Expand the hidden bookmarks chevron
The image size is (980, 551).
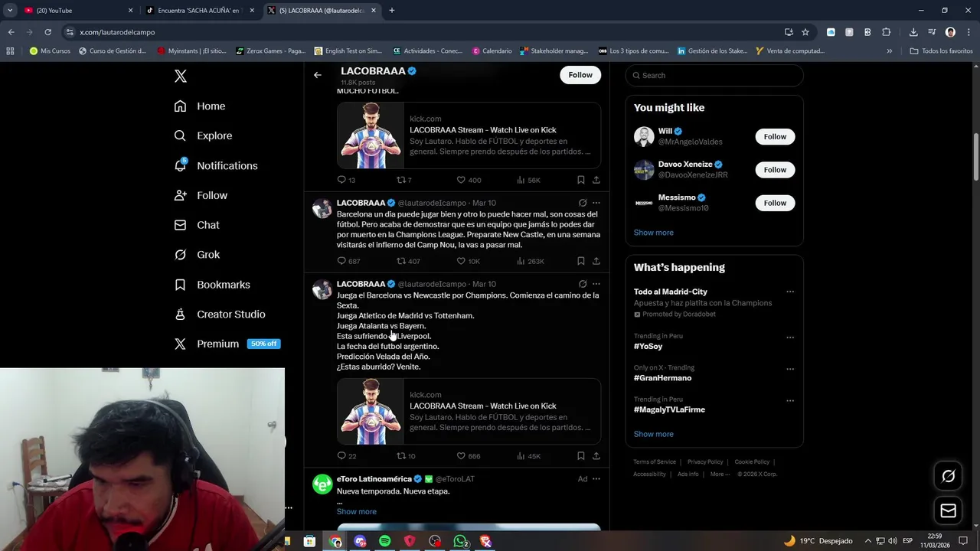pos(889,51)
